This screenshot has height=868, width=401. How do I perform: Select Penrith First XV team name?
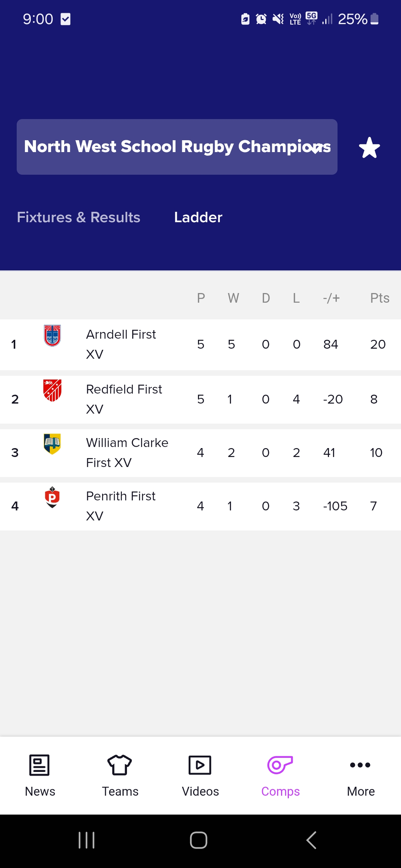[121, 506]
